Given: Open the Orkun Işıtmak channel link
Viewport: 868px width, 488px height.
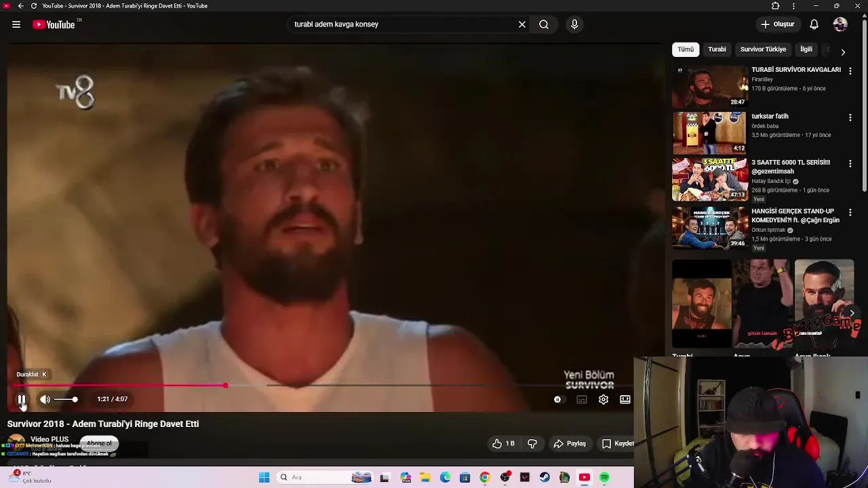Looking at the screenshot, I should coord(768,230).
